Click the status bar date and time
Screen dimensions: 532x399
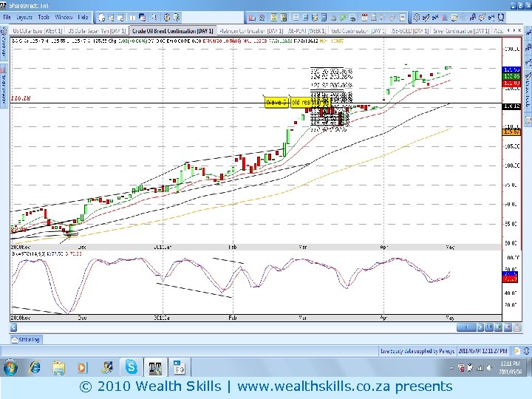[x=482, y=351]
